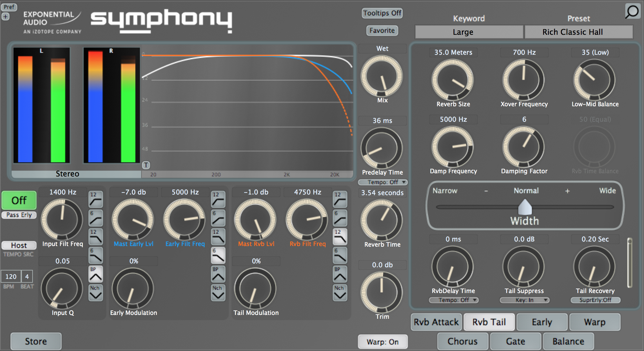The width and height of the screenshot is (644, 351).
Task: Click the 120 BPM value field
Action: point(11,277)
